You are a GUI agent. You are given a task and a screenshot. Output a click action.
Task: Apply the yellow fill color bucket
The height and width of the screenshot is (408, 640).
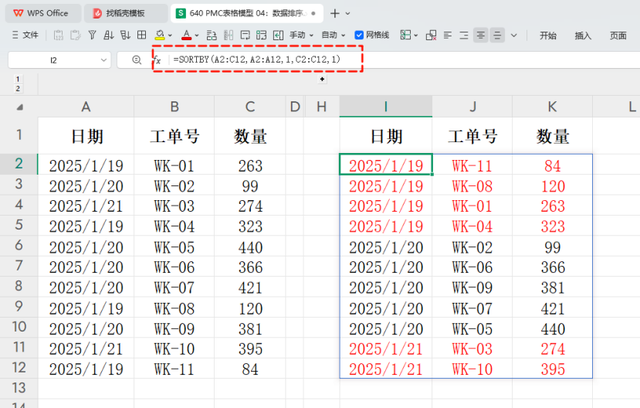160,35
